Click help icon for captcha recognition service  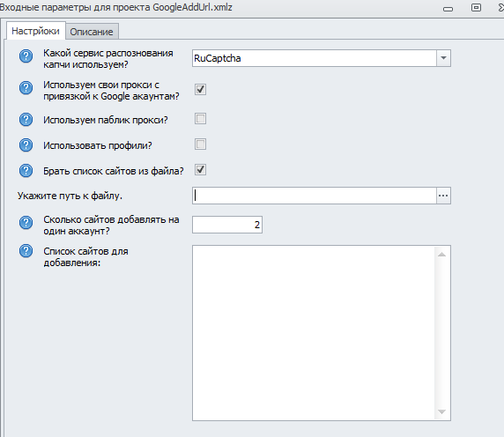[x=26, y=56]
